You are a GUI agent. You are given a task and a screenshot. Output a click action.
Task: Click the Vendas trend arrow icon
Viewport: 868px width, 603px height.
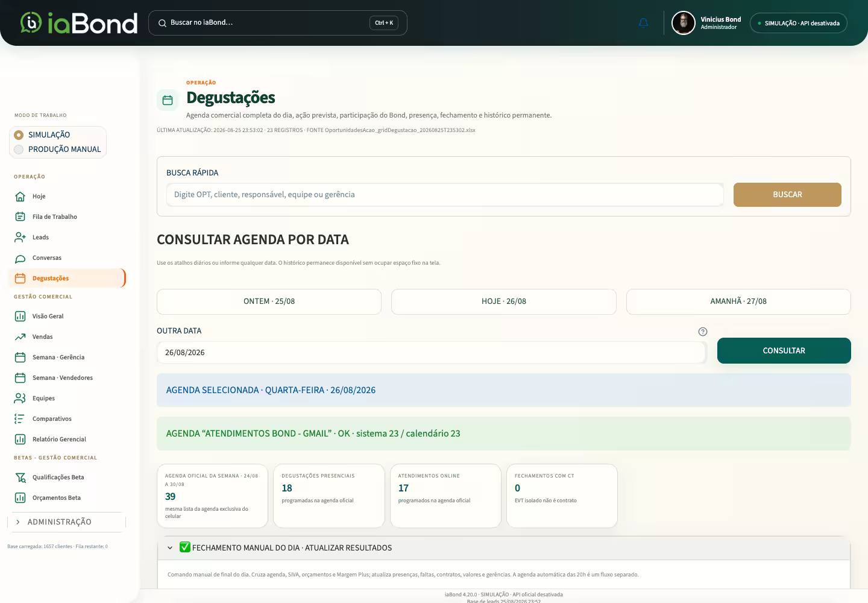20,337
